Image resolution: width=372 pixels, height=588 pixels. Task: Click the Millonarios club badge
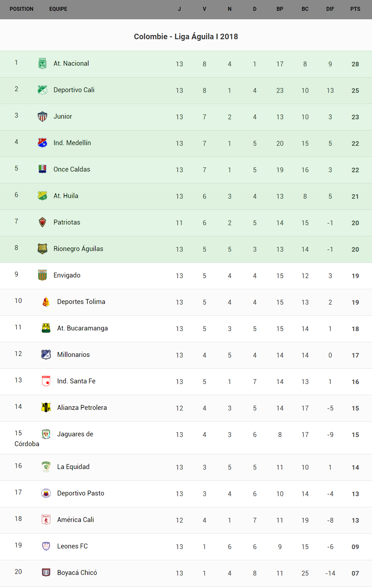[x=46, y=355]
